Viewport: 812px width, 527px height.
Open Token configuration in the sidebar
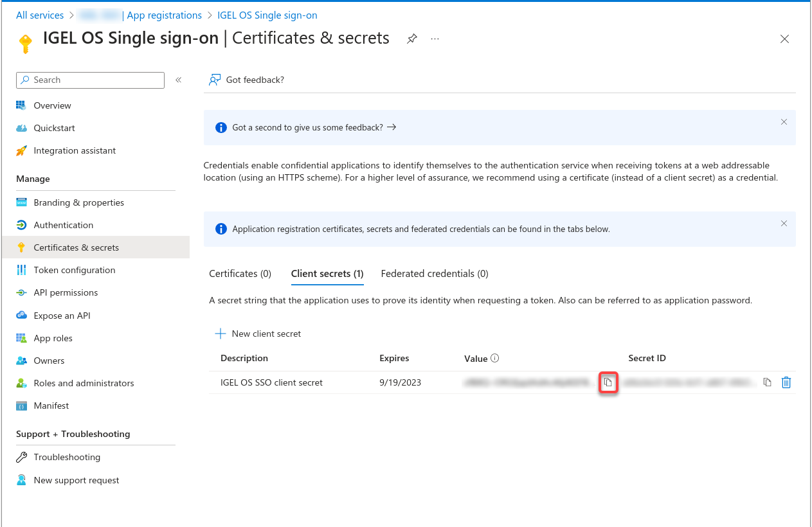[74, 270]
